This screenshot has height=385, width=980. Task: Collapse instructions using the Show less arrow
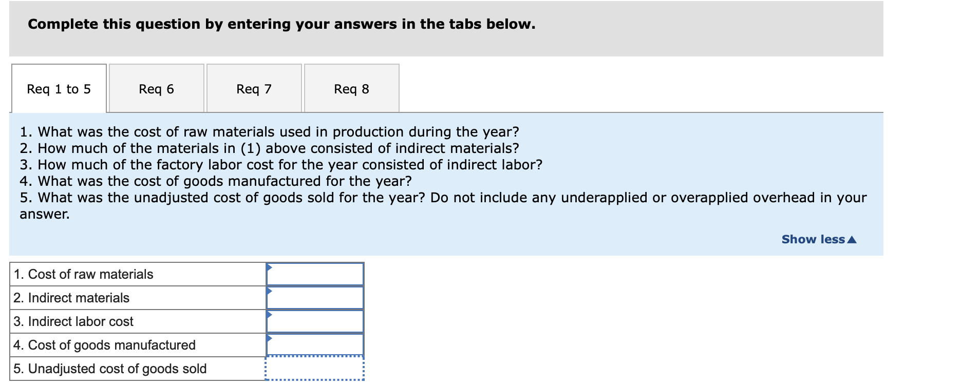pos(852,240)
